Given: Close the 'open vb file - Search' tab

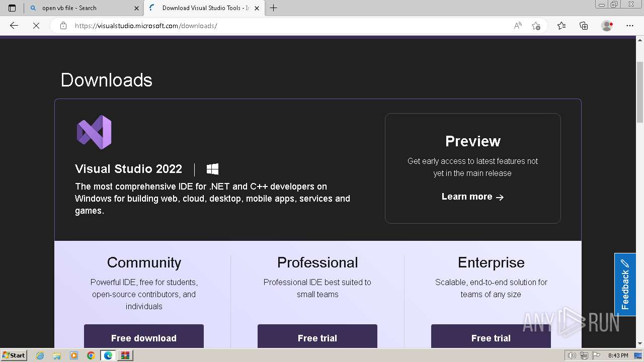Looking at the screenshot, I should (x=136, y=8).
